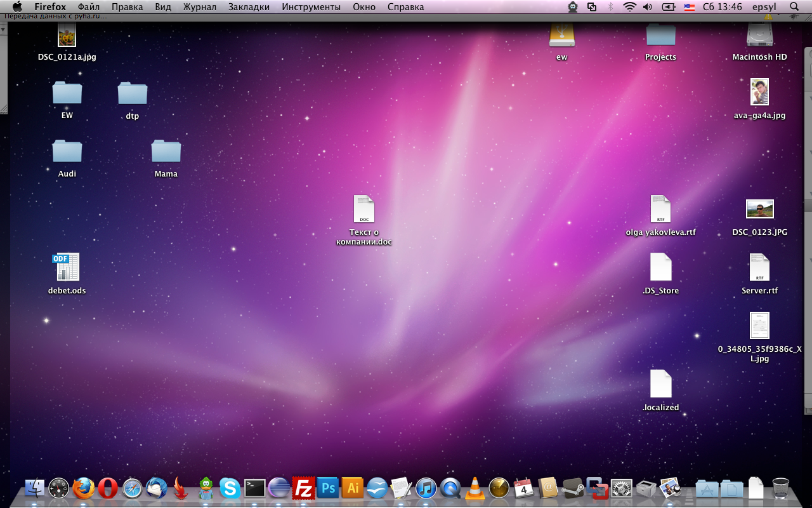Click the Spotlight search magnifier
The width and height of the screenshot is (812, 508).
[x=794, y=7]
